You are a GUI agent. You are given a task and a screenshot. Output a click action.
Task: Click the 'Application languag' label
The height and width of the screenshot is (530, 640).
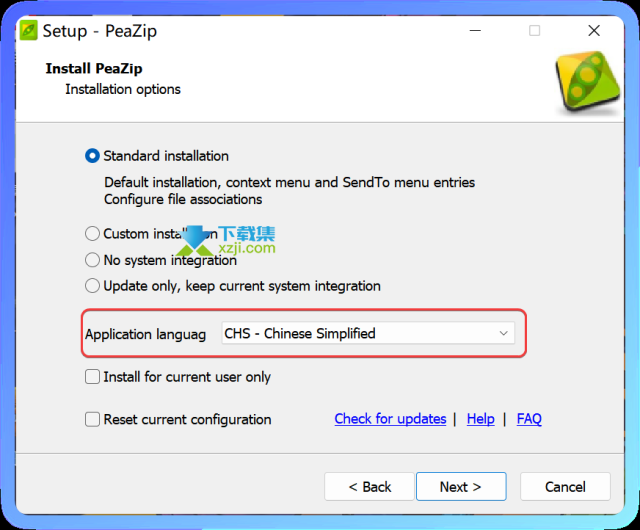145,334
